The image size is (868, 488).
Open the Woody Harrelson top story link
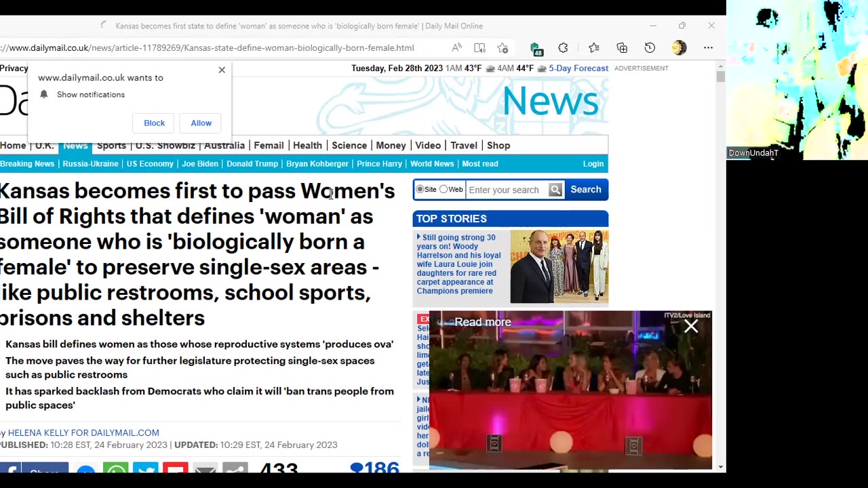click(460, 264)
